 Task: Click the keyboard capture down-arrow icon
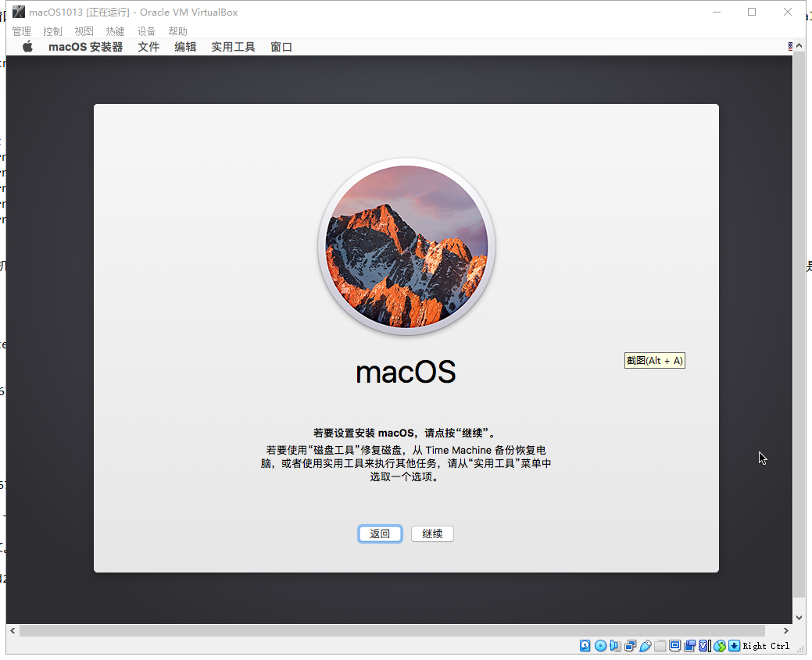tap(734, 645)
